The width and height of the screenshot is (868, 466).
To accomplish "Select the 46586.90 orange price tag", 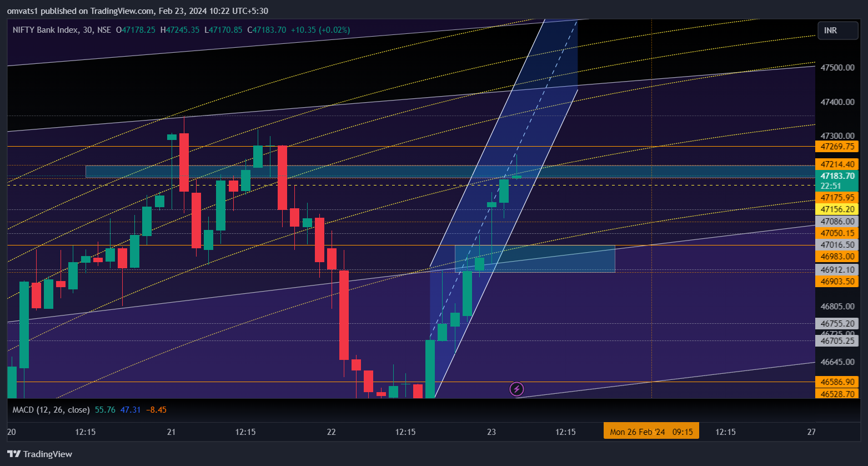I will click(837, 382).
